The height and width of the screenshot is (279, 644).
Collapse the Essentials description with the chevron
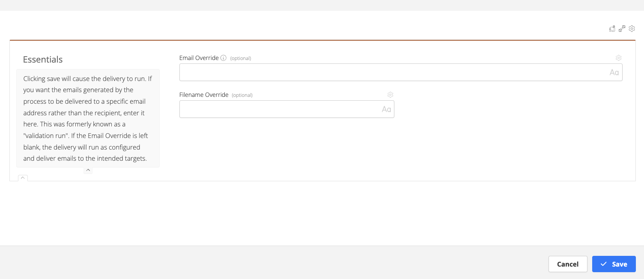pyautogui.click(x=88, y=170)
